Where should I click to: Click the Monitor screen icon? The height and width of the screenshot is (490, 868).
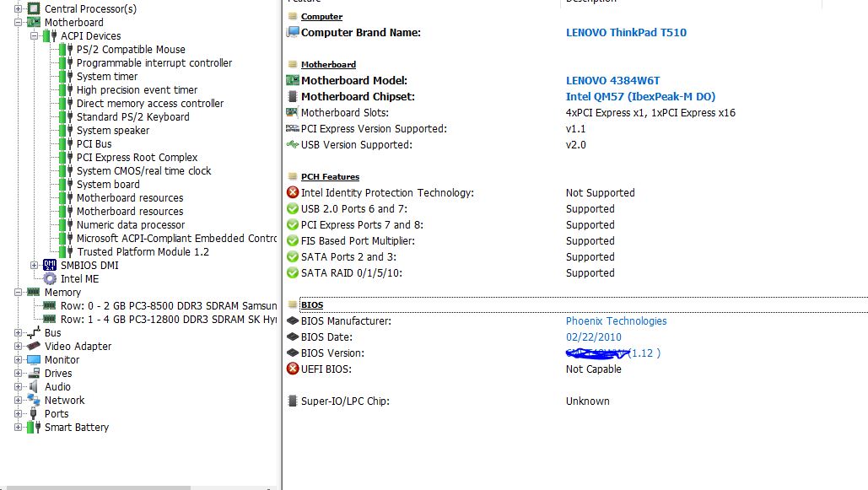coord(34,360)
